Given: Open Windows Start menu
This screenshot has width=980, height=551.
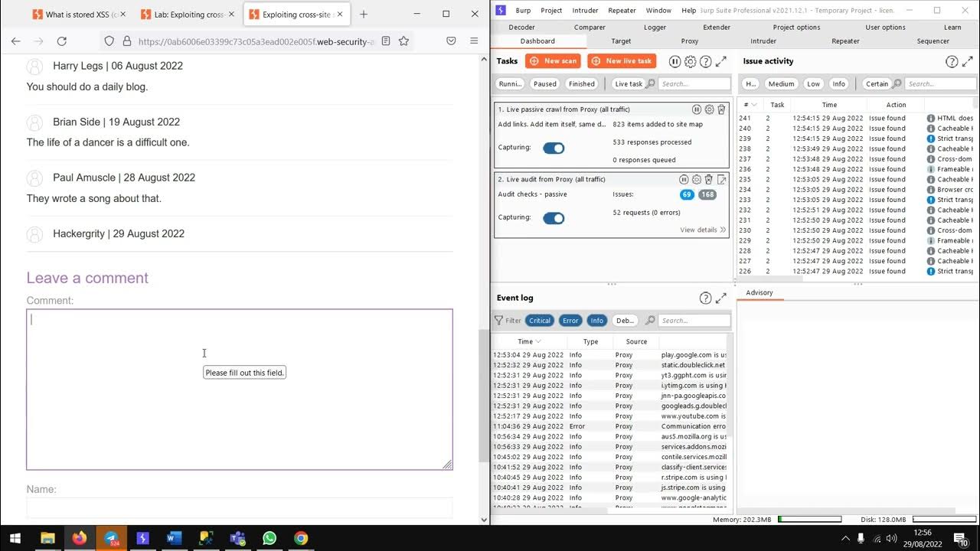Looking at the screenshot, I should [x=15, y=538].
